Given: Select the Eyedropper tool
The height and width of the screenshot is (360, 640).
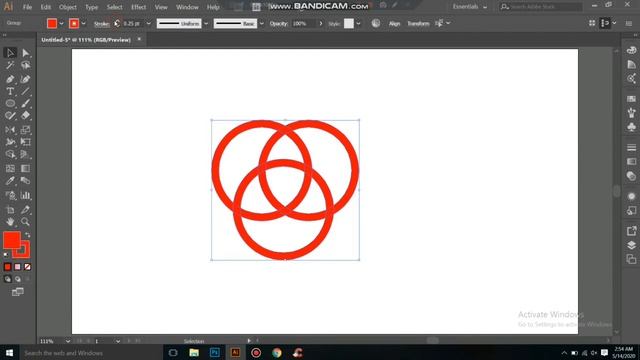Looking at the screenshot, I should tap(10, 181).
